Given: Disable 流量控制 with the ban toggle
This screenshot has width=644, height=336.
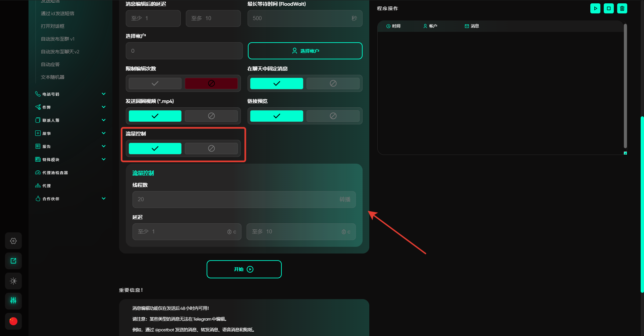Looking at the screenshot, I should pos(211,149).
